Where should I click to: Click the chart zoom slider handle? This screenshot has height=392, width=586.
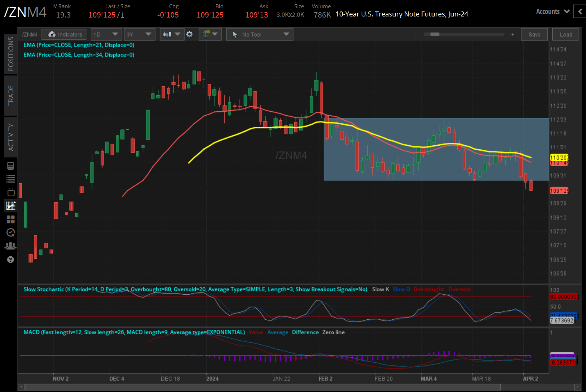click(435, 34)
